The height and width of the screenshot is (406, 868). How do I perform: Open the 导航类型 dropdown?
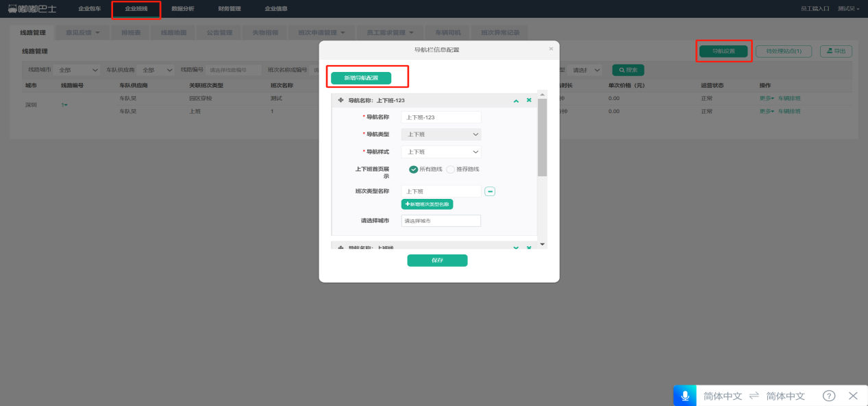click(x=441, y=134)
